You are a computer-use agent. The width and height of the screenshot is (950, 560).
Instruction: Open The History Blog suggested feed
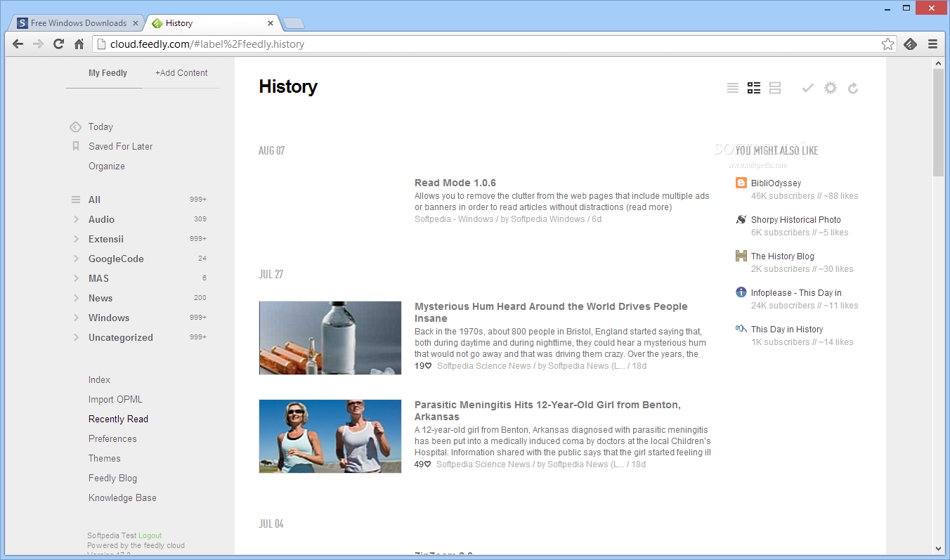783,256
